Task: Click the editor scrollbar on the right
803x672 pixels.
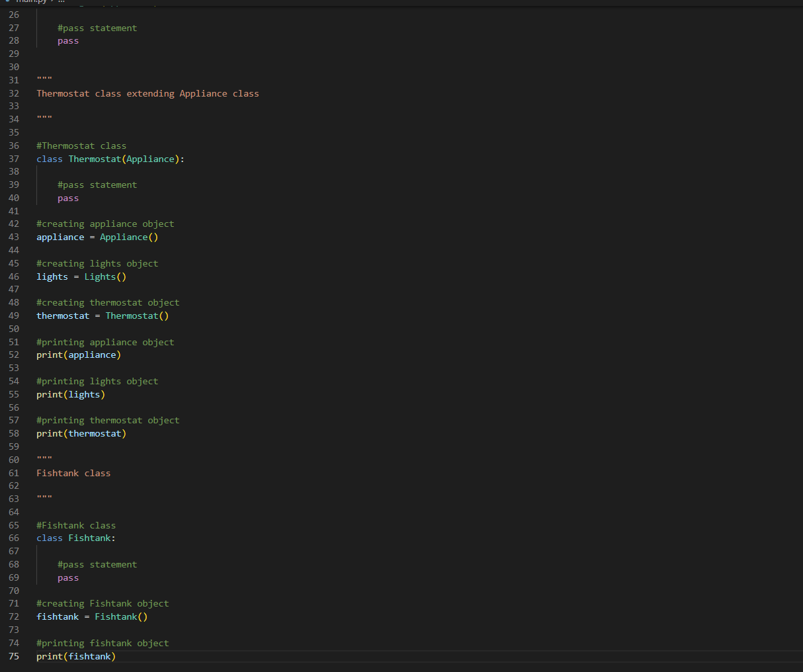Action: pyautogui.click(x=798, y=198)
